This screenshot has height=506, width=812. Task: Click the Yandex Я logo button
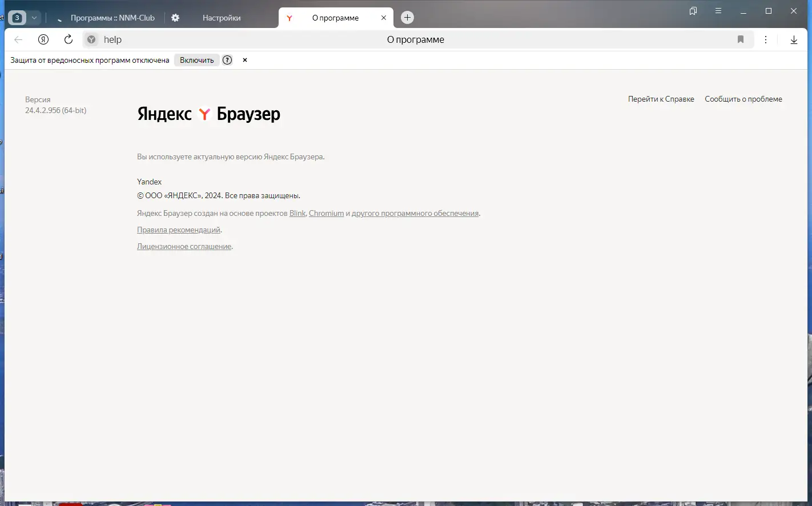pyautogui.click(x=43, y=39)
